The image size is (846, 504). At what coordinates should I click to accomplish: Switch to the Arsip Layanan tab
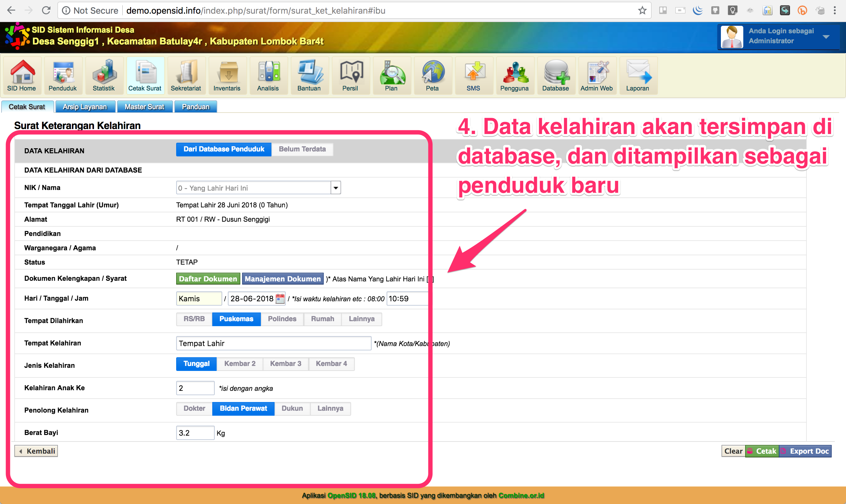click(x=85, y=106)
